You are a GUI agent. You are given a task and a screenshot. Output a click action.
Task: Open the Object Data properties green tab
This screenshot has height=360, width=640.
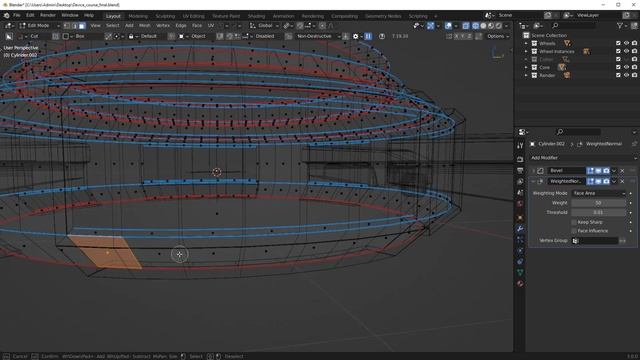pos(520,272)
